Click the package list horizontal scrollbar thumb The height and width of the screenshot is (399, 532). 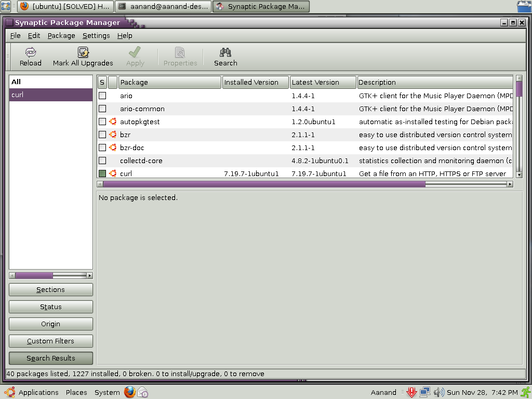click(x=264, y=184)
